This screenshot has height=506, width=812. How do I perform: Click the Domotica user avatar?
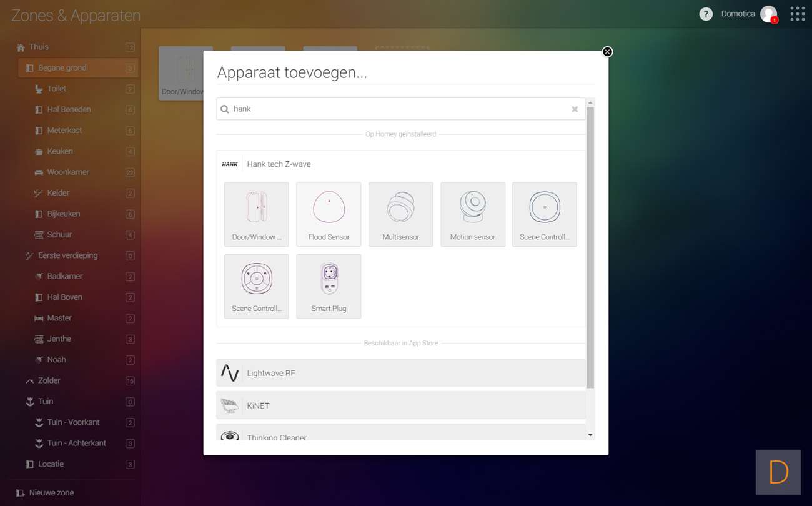pos(768,14)
